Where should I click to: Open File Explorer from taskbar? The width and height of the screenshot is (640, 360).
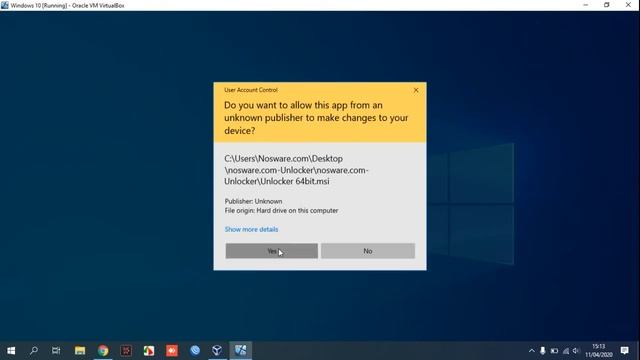tap(80, 351)
